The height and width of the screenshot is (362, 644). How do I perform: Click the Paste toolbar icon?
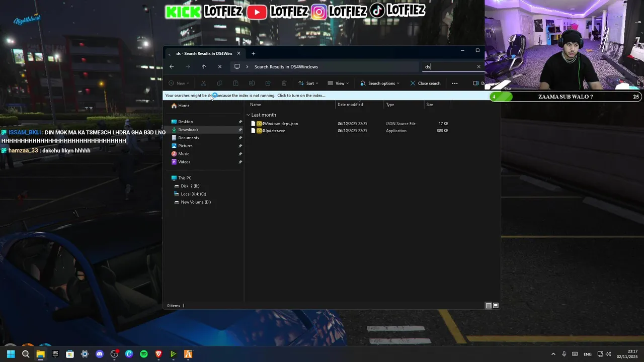(235, 83)
